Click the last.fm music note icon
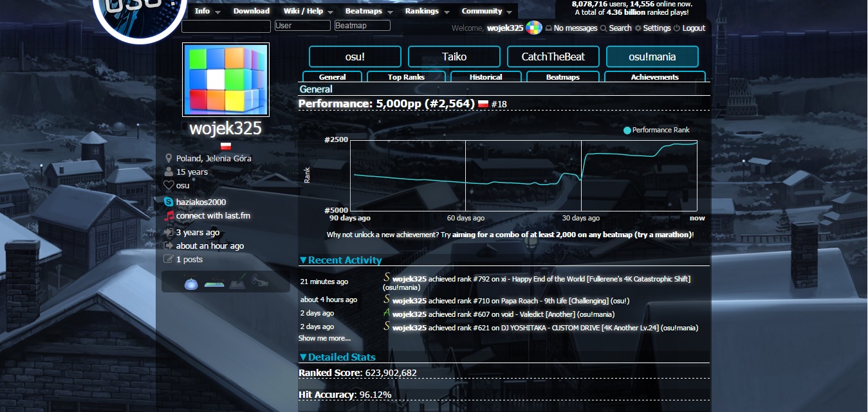 (169, 216)
